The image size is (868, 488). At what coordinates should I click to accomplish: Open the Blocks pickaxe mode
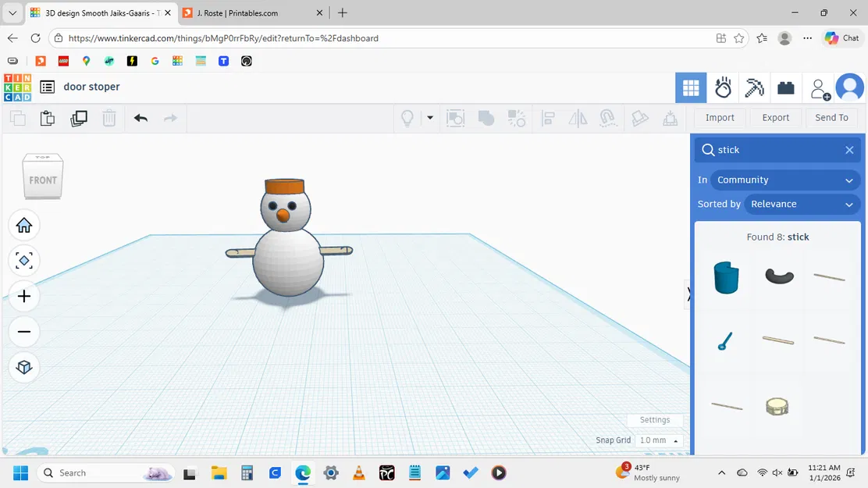coord(754,87)
